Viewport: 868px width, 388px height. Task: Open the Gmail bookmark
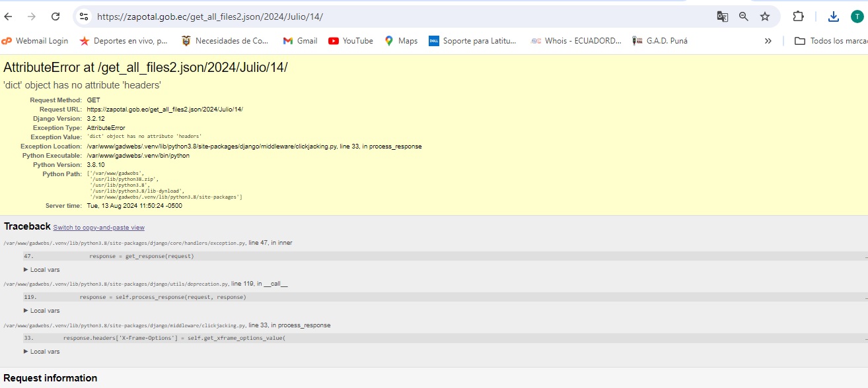pos(301,41)
